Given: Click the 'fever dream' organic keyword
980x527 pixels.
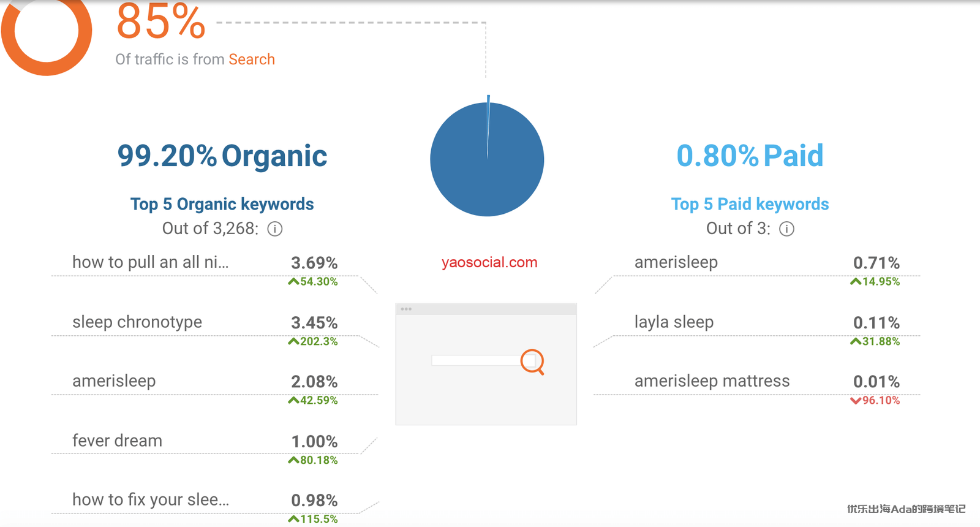Looking at the screenshot, I should tap(117, 441).
